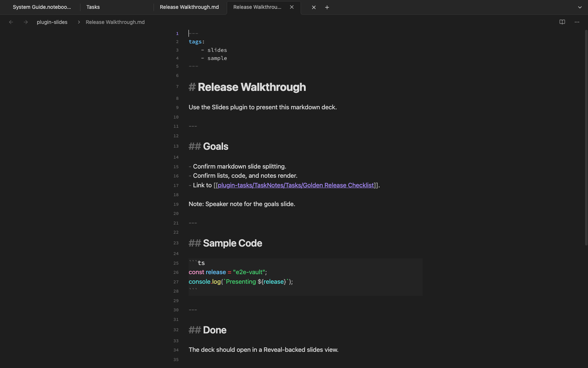Click the 'Note: Speaker note' line
Screen dimensions: 588x368
[x=242, y=204]
